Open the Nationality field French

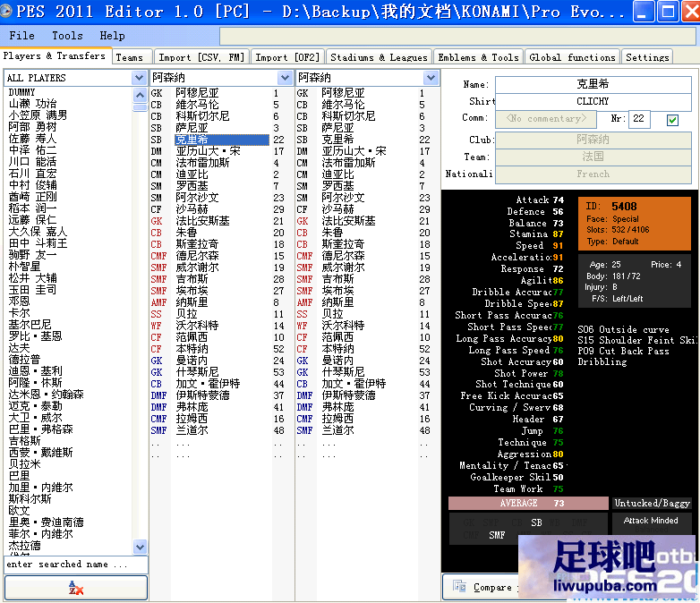click(x=593, y=174)
